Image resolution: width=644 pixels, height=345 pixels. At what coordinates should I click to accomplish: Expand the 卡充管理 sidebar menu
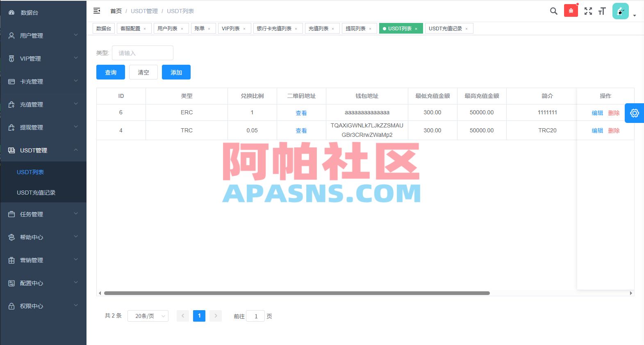pyautogui.click(x=43, y=82)
